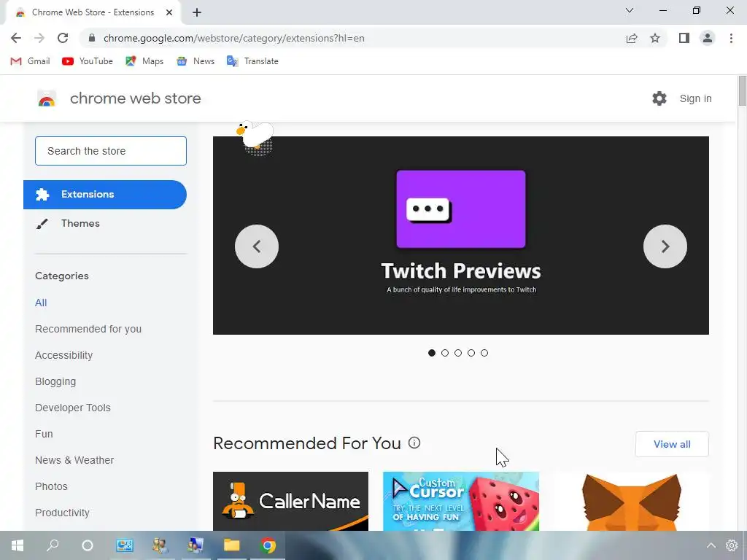
Task: Open the Gmail bookmark
Action: tap(30, 61)
